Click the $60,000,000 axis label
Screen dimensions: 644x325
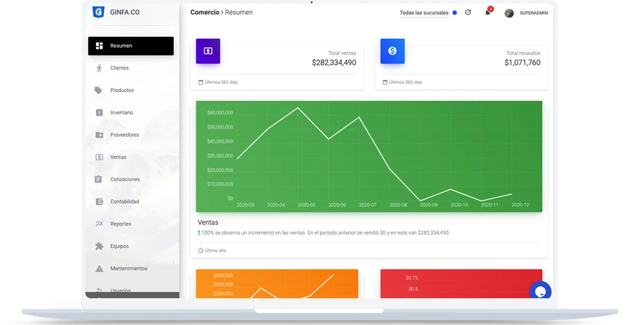pos(220,113)
